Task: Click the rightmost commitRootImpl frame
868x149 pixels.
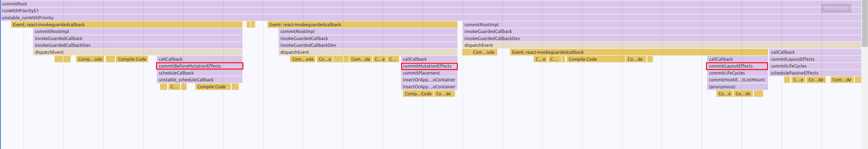Action: pos(660,25)
